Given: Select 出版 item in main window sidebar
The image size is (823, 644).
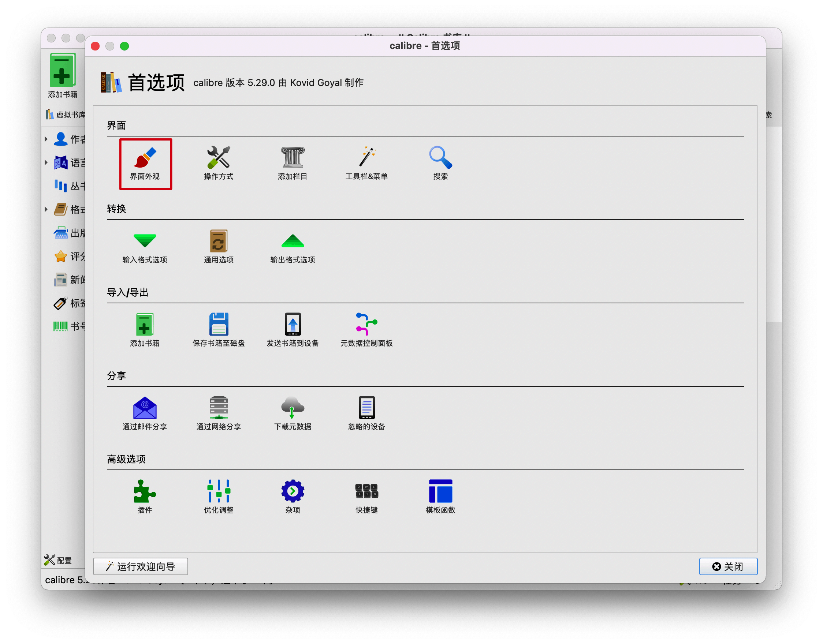Looking at the screenshot, I should tap(70, 233).
